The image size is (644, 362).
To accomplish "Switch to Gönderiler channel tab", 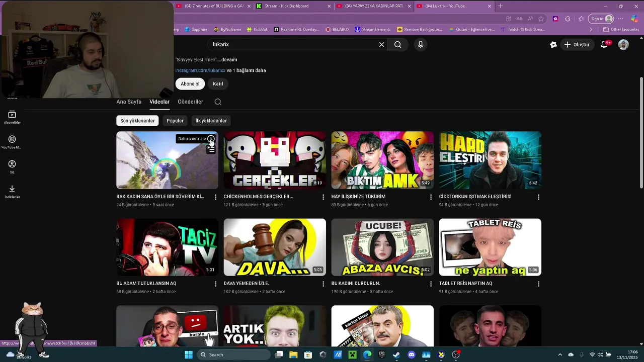I will (190, 102).
